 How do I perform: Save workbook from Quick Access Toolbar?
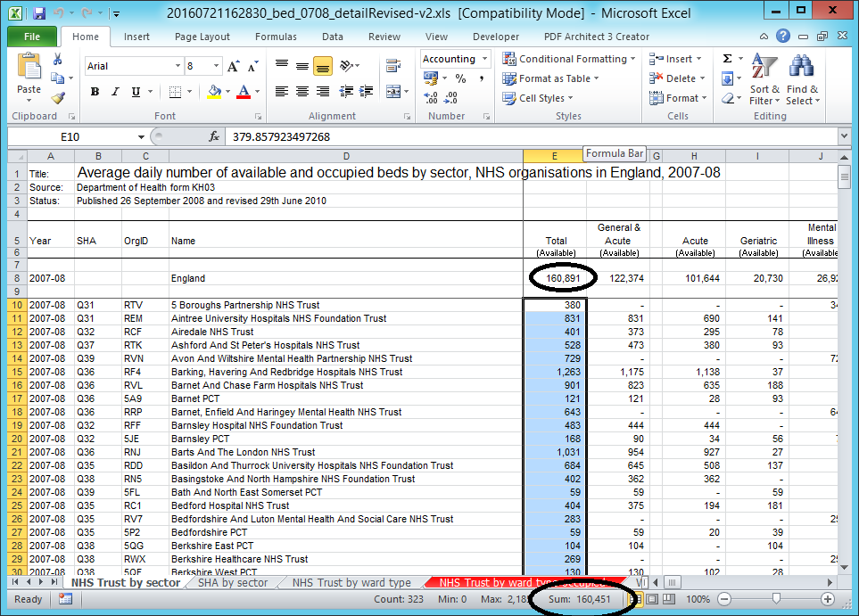[39, 13]
